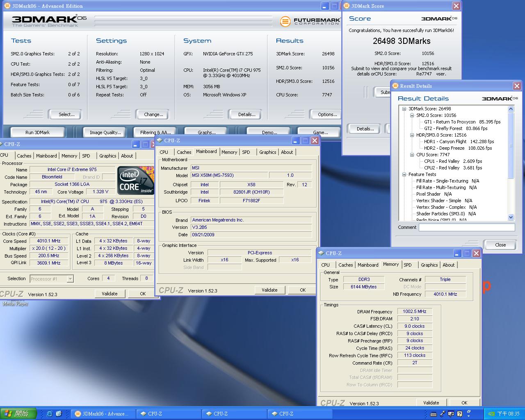Click the system tray clock

(x=508, y=414)
